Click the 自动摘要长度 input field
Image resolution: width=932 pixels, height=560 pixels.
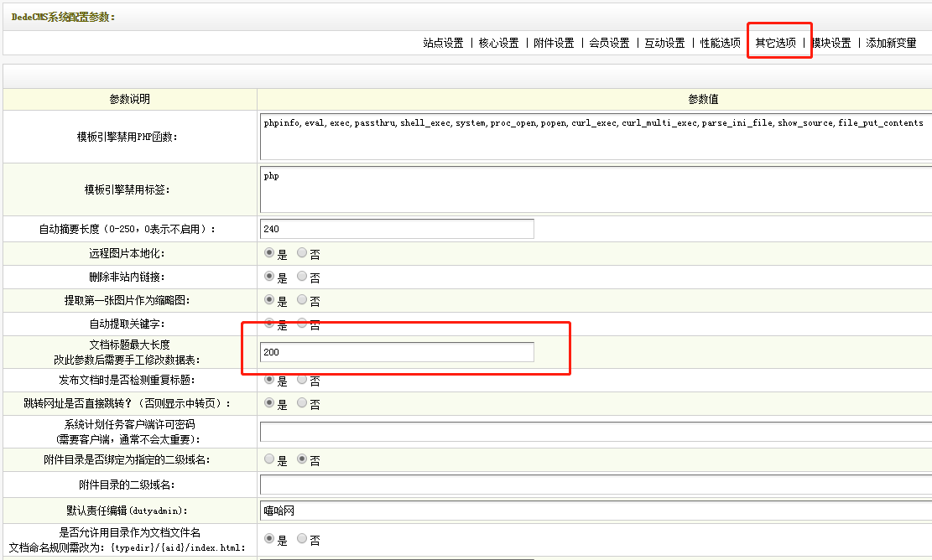pyautogui.click(x=397, y=229)
